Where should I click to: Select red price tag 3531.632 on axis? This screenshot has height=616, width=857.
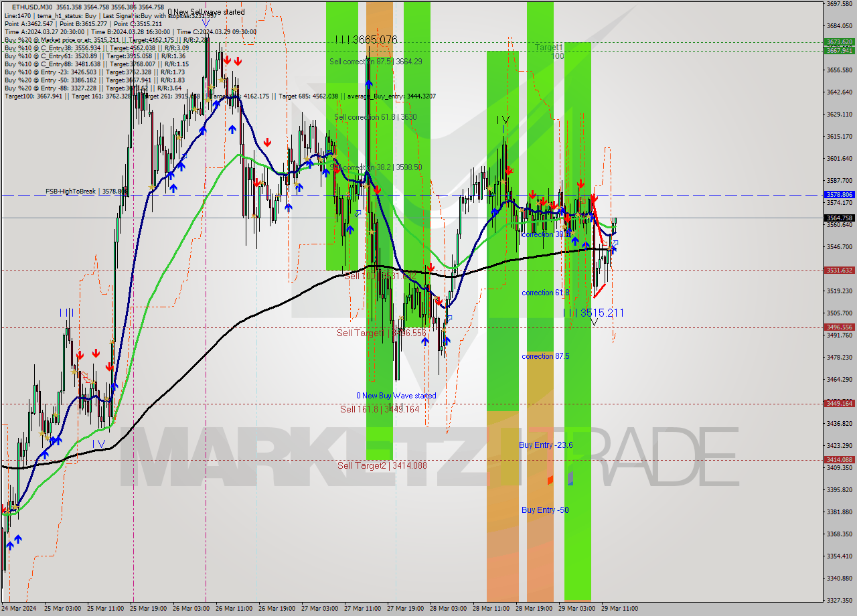pyautogui.click(x=839, y=271)
